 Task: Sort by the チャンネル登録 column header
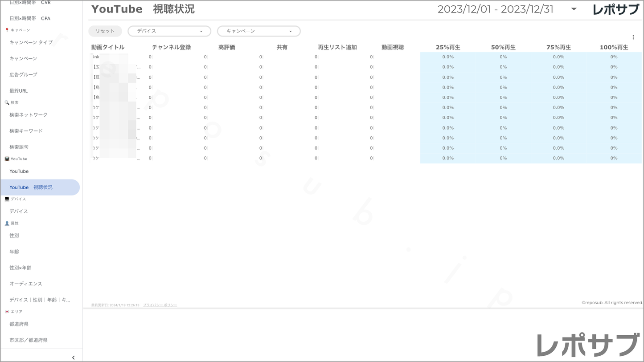pyautogui.click(x=171, y=47)
